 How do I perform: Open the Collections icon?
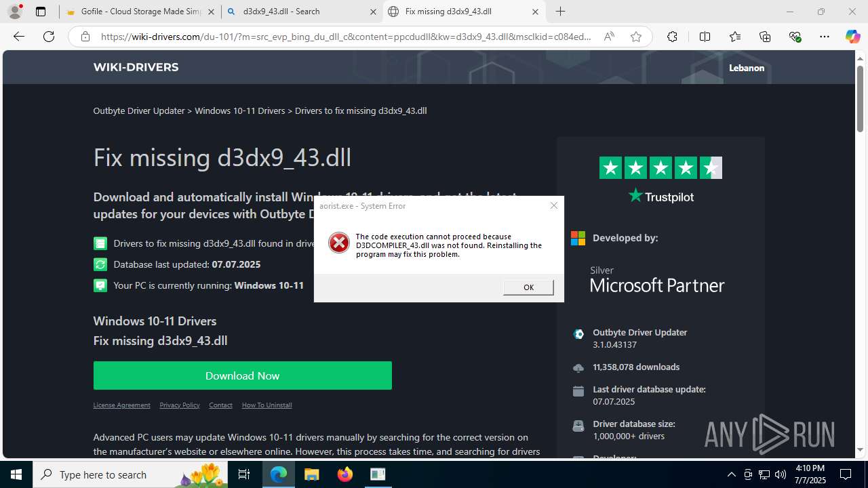765,37
